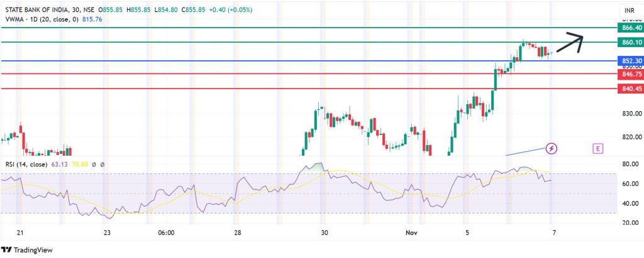The width and height of the screenshot is (644, 258).
Task: Select the red 840.45 price label
Action: pos(630,89)
